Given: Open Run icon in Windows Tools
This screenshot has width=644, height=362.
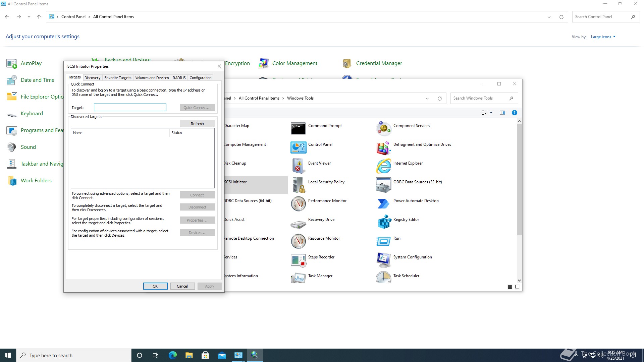Looking at the screenshot, I should (383, 241).
